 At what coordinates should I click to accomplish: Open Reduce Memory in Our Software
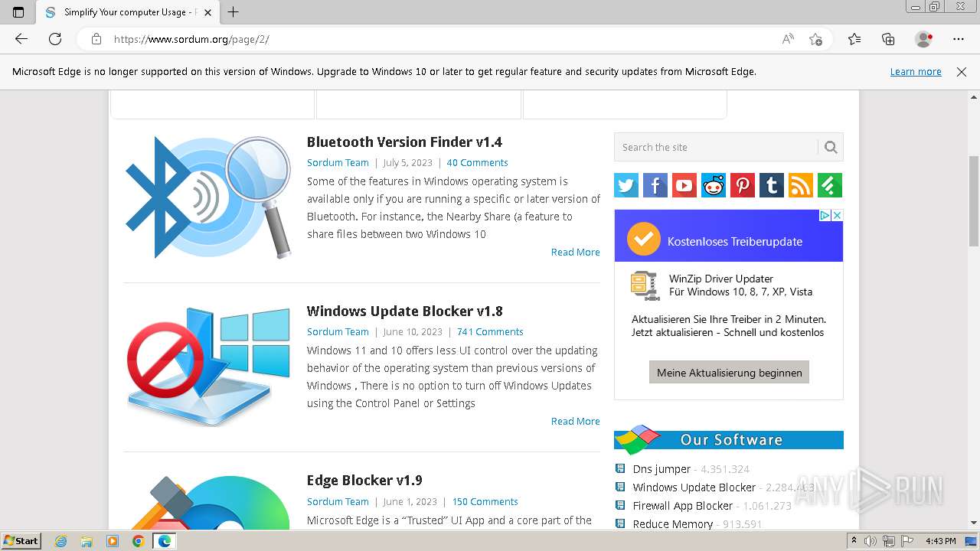tap(672, 523)
